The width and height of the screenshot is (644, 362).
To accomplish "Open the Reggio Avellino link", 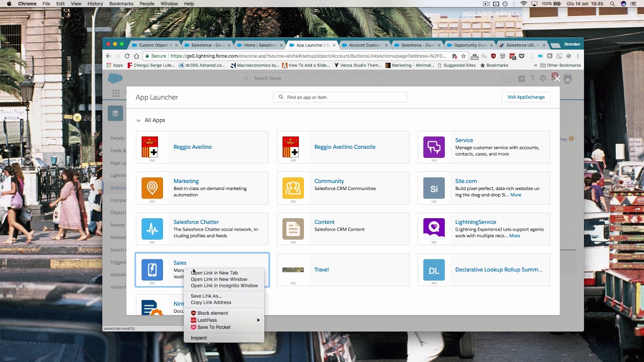I will [x=193, y=147].
